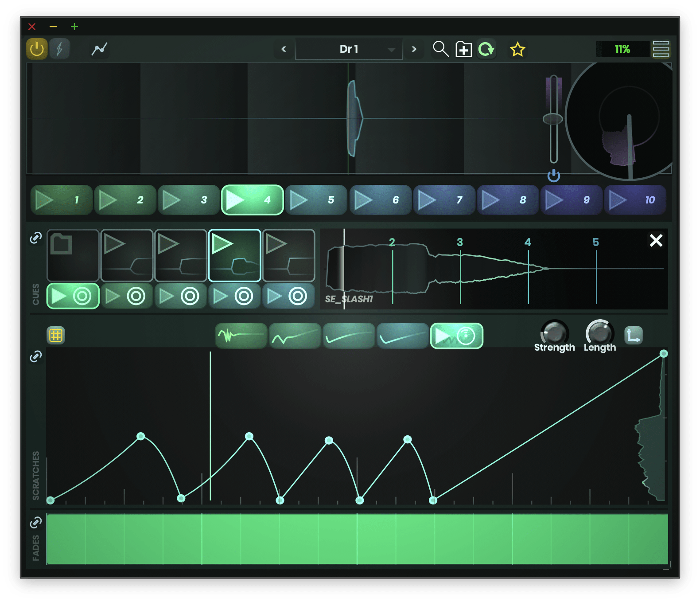700x602 pixels.
Task: Click the add new preset icon
Action: click(464, 49)
